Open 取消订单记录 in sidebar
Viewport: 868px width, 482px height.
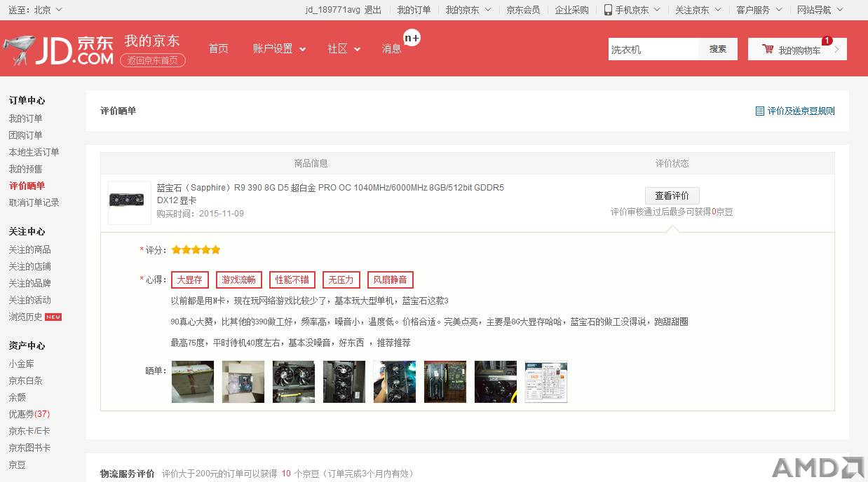(34, 202)
